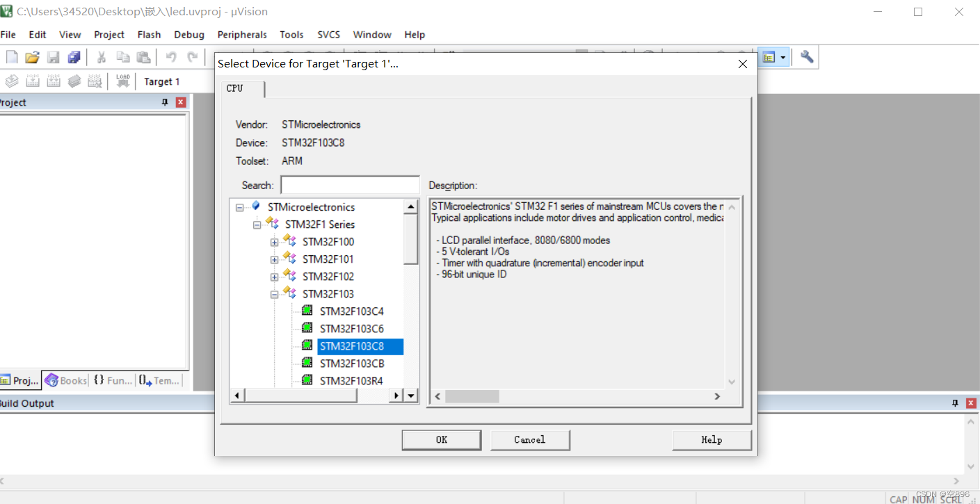The width and height of the screenshot is (980, 504).
Task: Open the Tools menu
Action: tap(292, 35)
